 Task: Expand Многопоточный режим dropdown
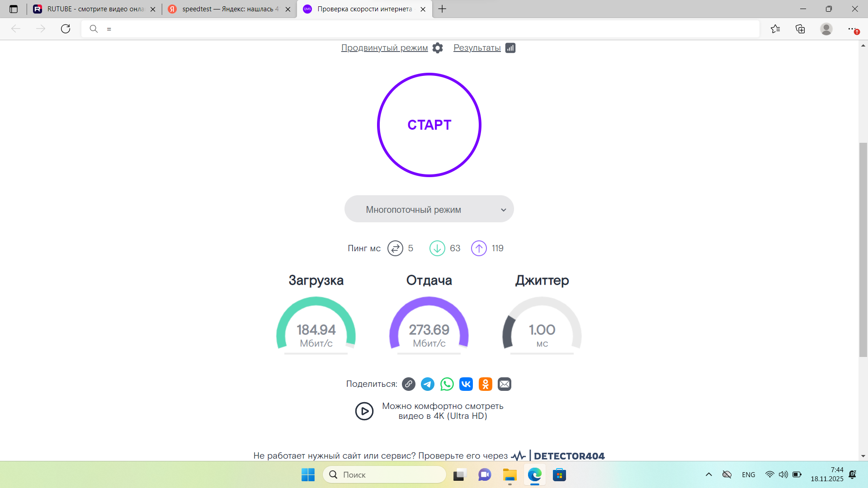pyautogui.click(x=429, y=209)
